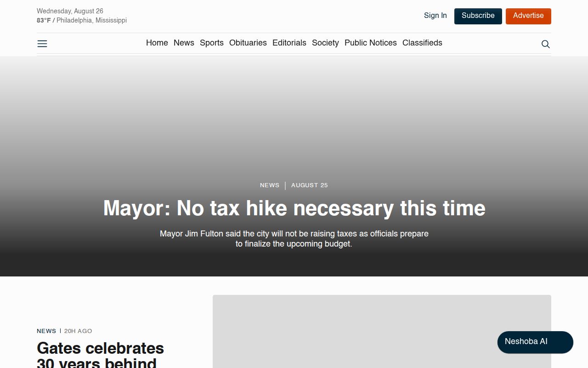Viewport: 588px width, 368px height.
Task: Open the hamburger menu icon
Action: click(x=42, y=44)
